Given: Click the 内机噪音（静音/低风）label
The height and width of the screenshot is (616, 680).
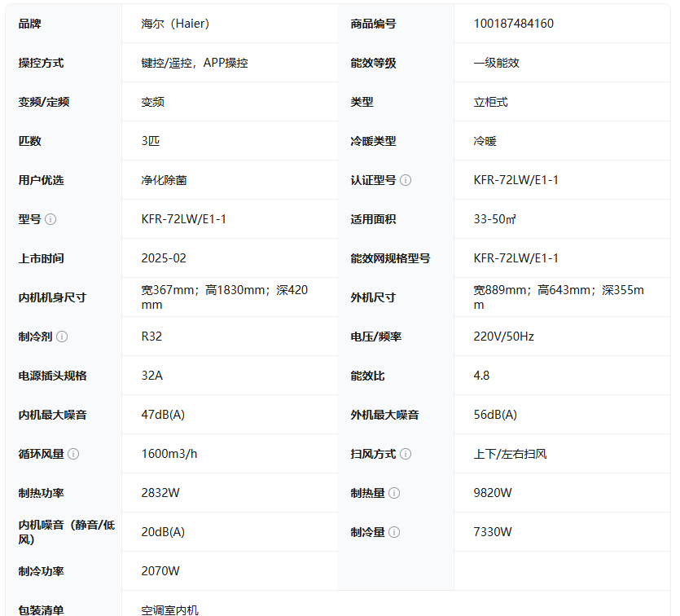Looking at the screenshot, I should 66,532.
